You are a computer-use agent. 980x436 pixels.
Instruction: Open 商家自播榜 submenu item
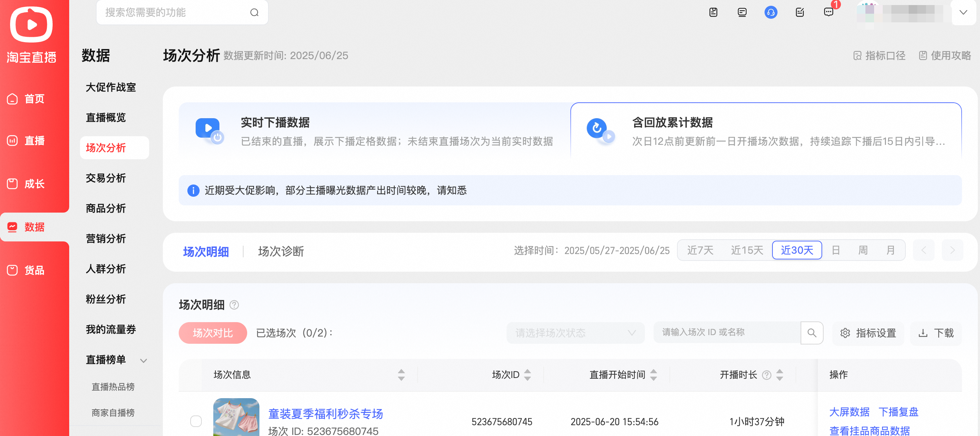113,413
